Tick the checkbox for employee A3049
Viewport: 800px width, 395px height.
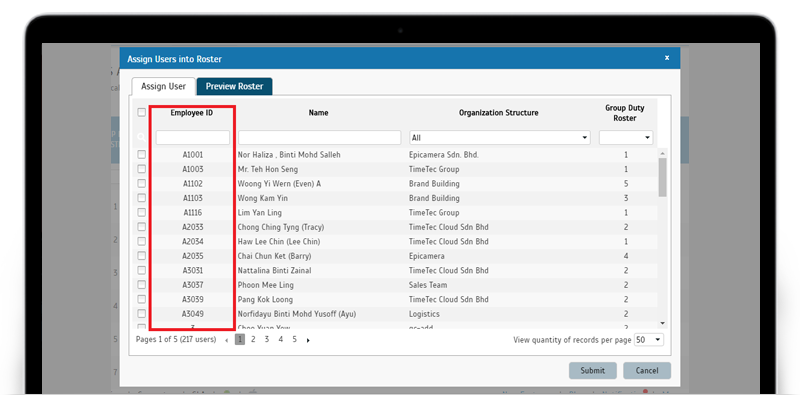(x=141, y=313)
